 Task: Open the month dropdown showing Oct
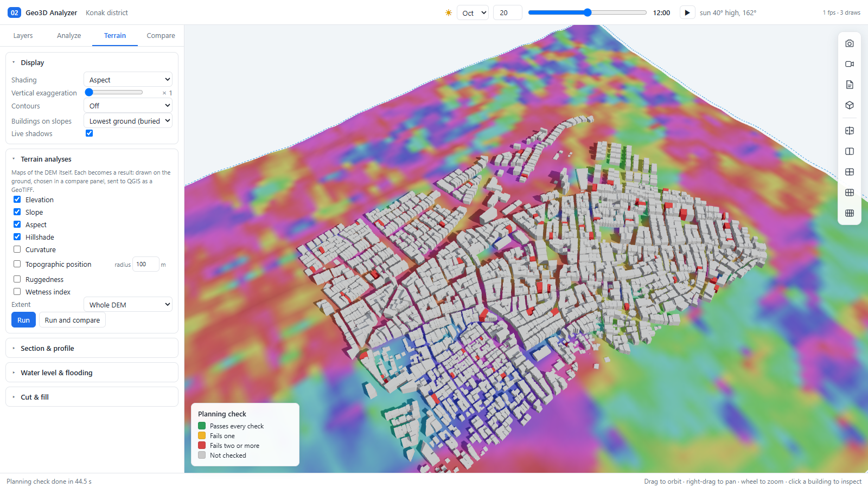(473, 12)
